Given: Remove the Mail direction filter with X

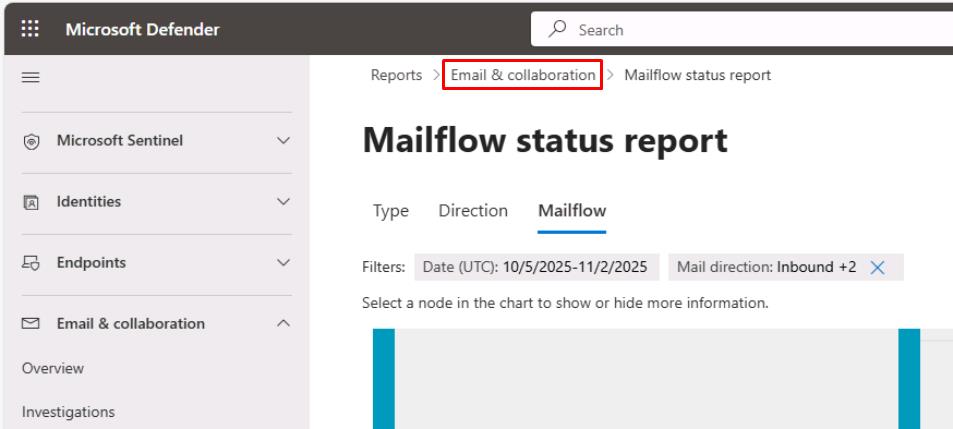Looking at the screenshot, I should pyautogui.click(x=878, y=267).
